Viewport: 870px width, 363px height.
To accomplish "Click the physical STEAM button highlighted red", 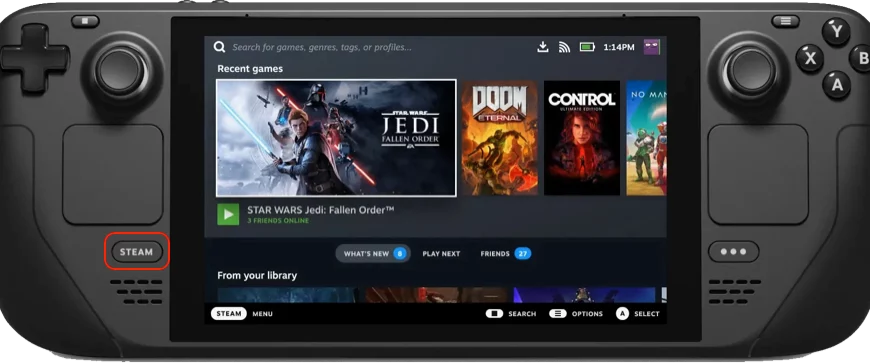I will [x=136, y=252].
